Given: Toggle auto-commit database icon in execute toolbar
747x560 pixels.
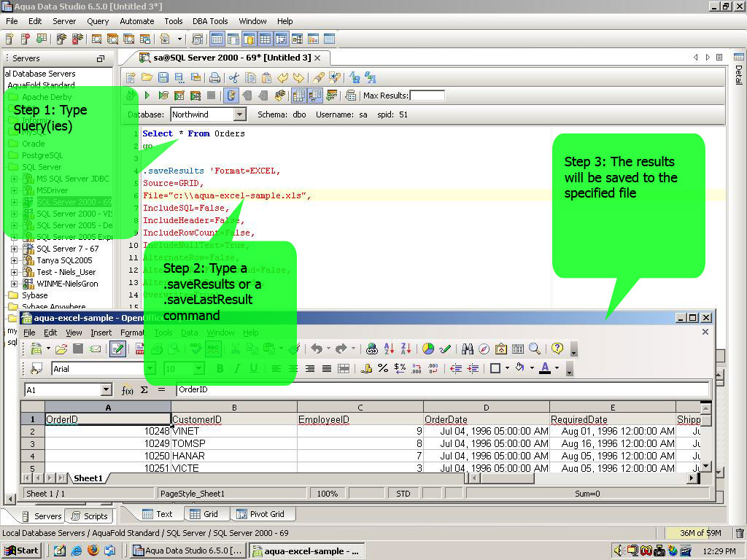Looking at the screenshot, I should (x=231, y=96).
